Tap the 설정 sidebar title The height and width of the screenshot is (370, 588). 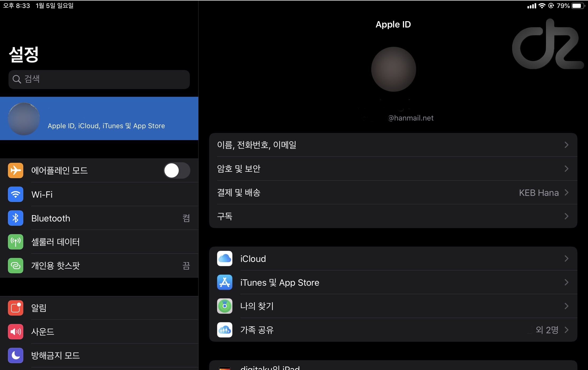24,54
